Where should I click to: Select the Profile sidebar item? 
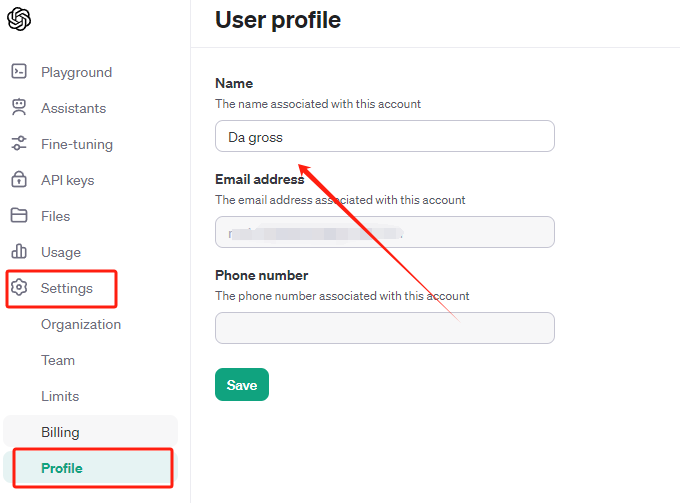[91, 467]
